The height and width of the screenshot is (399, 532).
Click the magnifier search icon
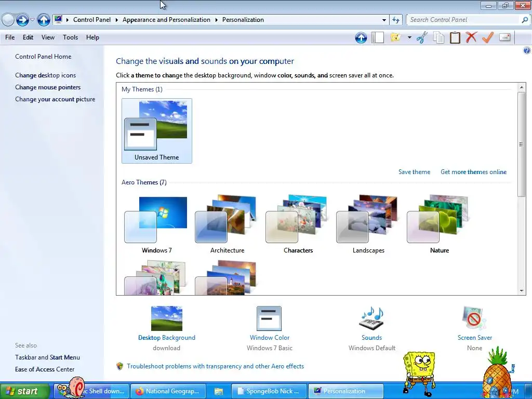click(x=525, y=20)
